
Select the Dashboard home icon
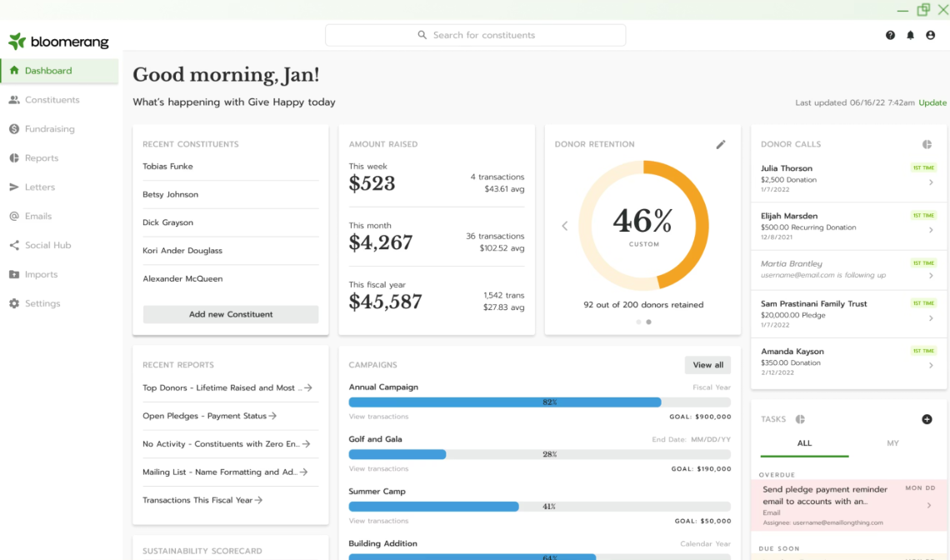(16, 70)
